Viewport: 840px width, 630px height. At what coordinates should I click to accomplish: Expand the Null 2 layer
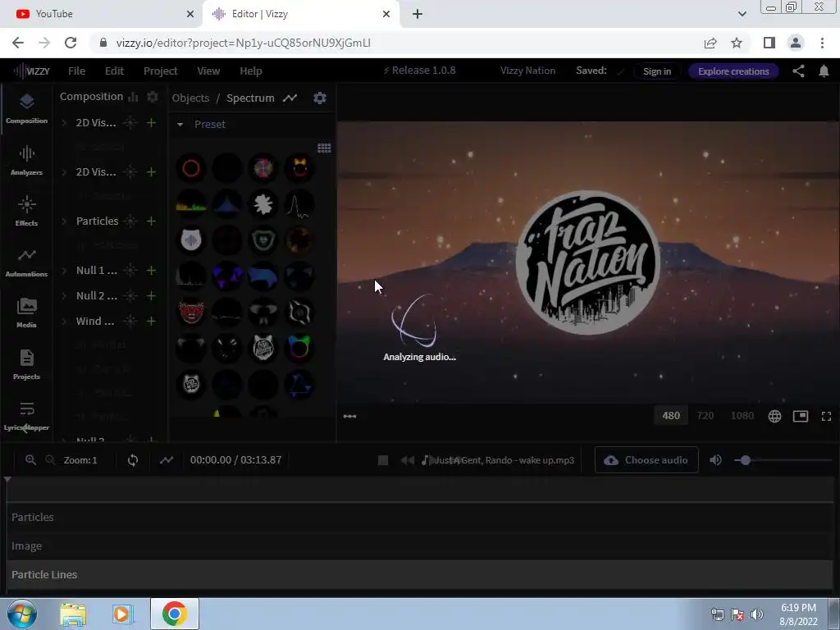[64, 295]
